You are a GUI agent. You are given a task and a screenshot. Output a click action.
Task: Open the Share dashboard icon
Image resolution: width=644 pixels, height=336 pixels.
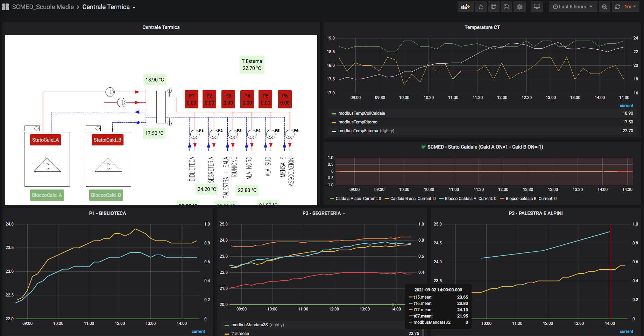(x=494, y=7)
